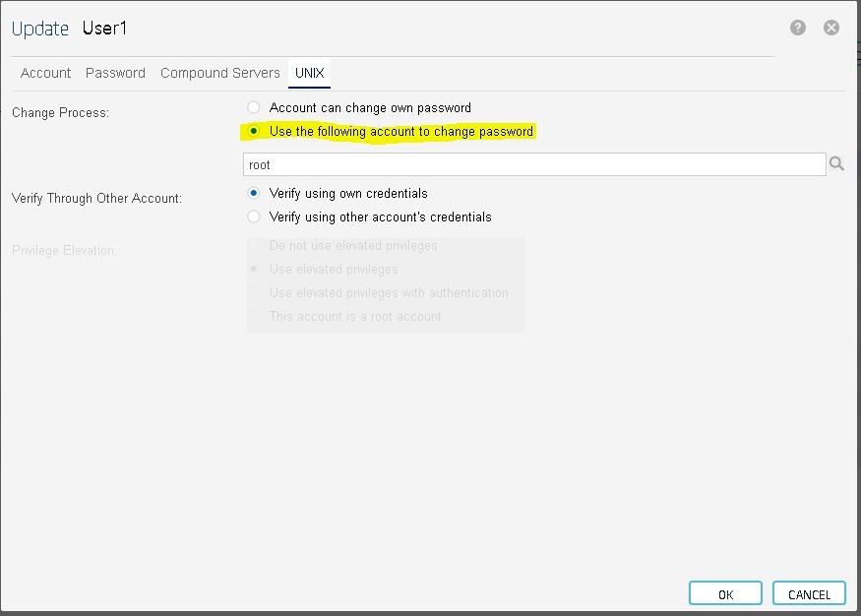
Task: Select 'Account can change own password' option
Action: [254, 107]
